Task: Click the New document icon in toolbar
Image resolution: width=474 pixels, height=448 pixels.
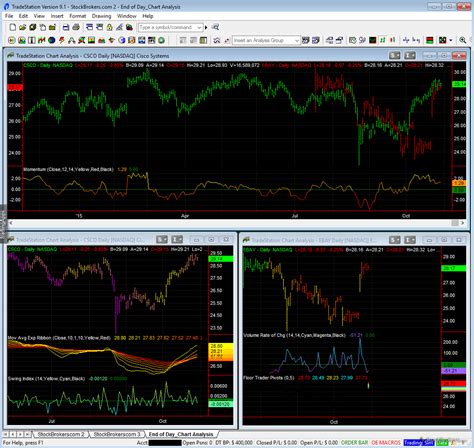Action: click(12, 27)
